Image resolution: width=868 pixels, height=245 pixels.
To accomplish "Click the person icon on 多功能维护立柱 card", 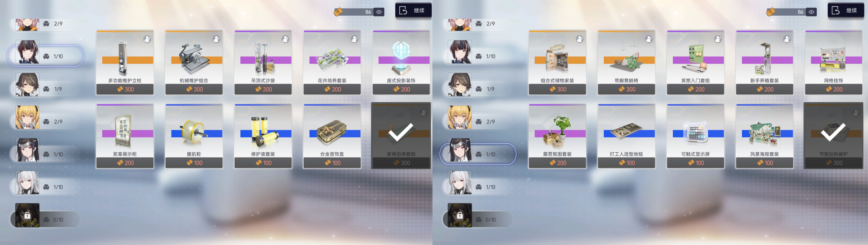I will (x=147, y=39).
